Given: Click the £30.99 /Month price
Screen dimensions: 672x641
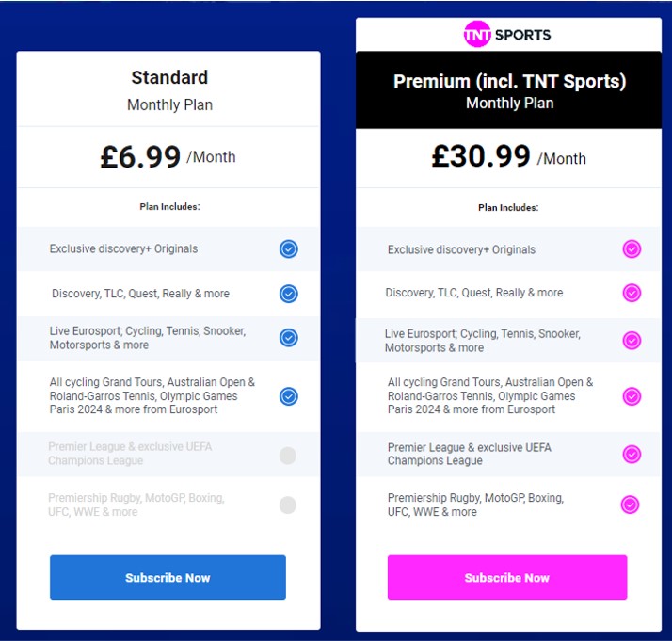Looking at the screenshot, I should [x=508, y=157].
